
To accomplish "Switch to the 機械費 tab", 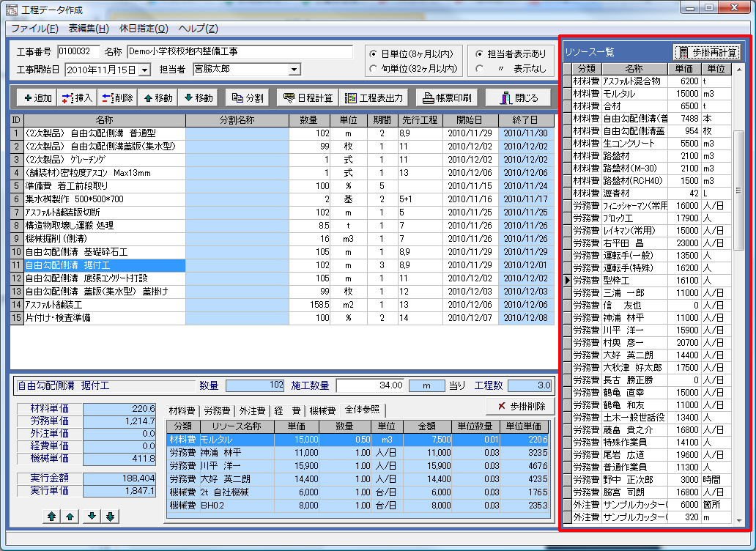I will tap(322, 411).
